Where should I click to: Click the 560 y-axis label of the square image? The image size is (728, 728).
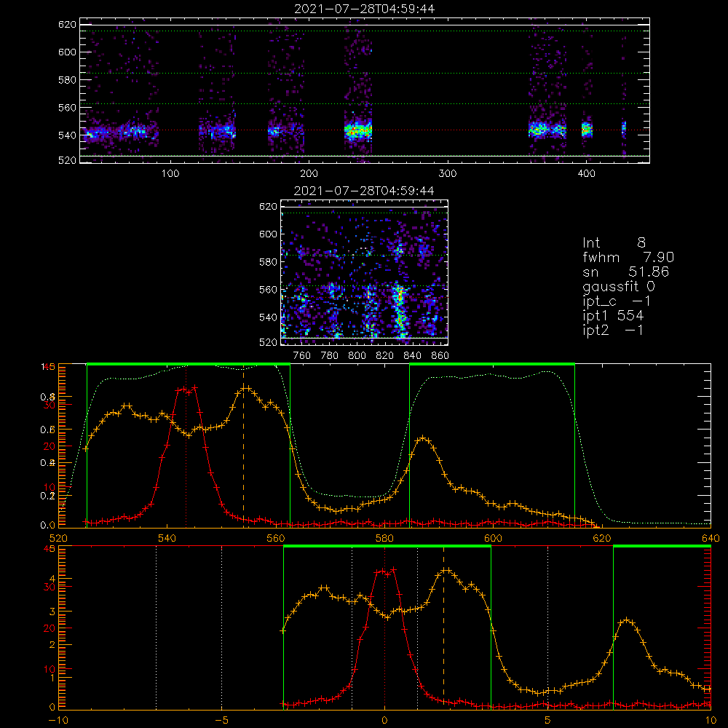(x=269, y=290)
